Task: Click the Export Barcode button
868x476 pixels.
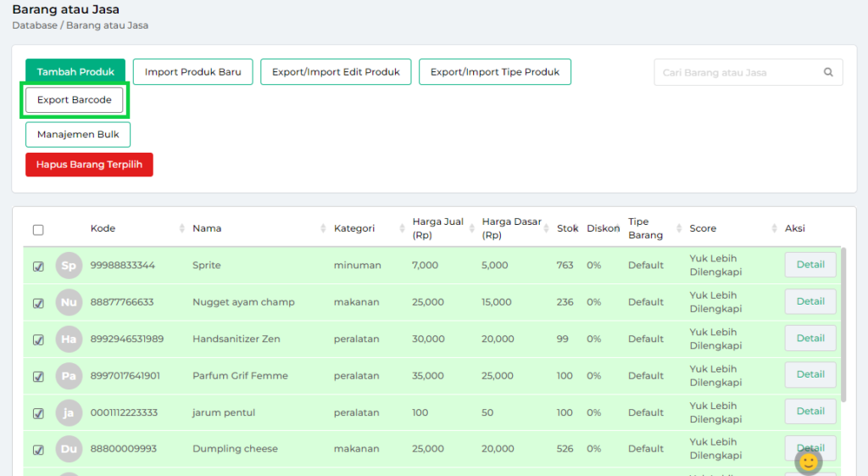Action: coord(75,100)
